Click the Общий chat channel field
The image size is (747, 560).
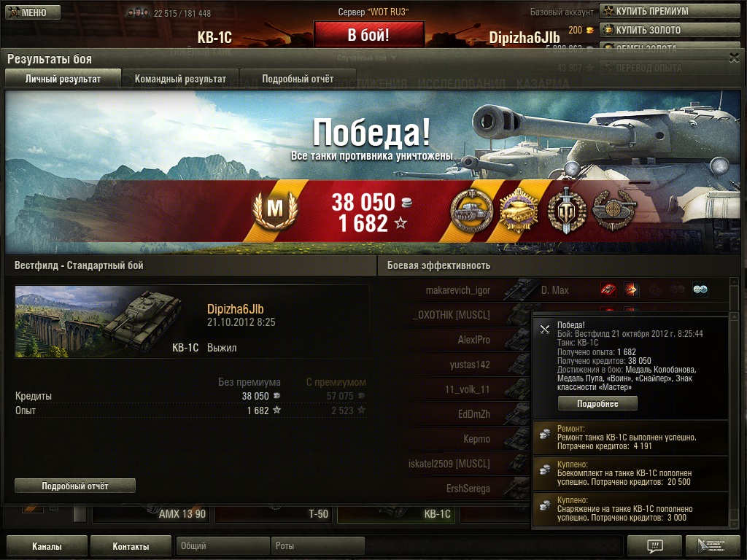tap(222, 545)
